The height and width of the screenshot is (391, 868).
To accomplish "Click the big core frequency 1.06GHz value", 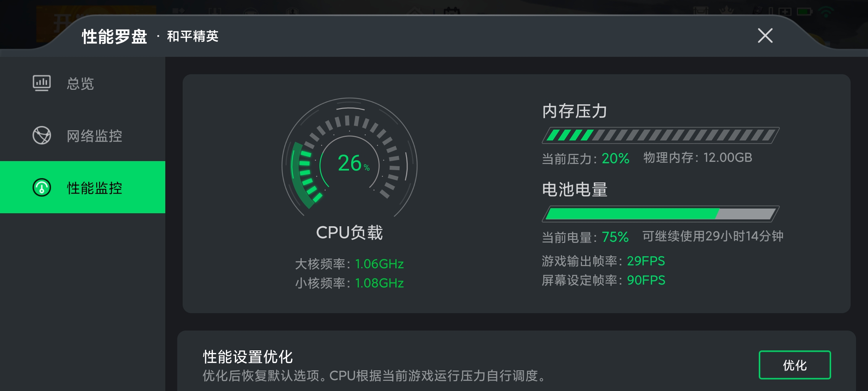I will coord(379,264).
